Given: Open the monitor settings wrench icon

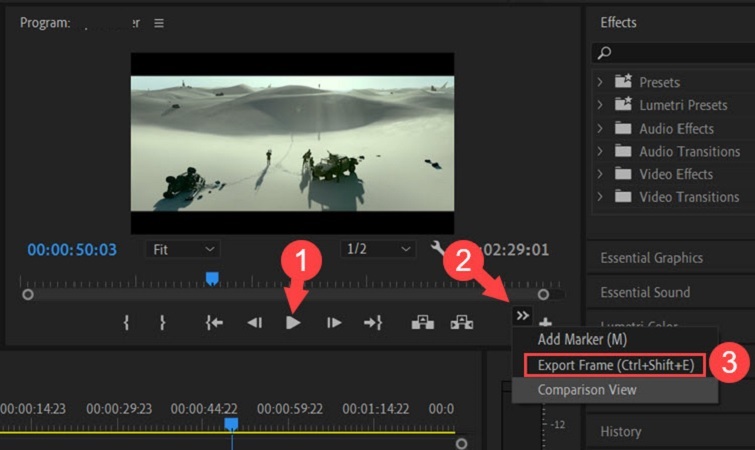Looking at the screenshot, I should pyautogui.click(x=438, y=249).
